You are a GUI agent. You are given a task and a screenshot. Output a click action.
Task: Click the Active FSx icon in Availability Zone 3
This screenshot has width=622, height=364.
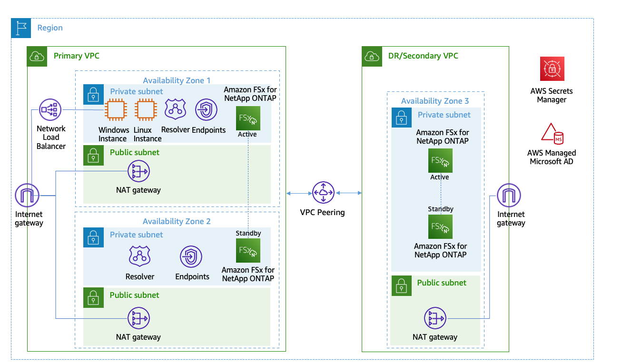click(x=440, y=161)
